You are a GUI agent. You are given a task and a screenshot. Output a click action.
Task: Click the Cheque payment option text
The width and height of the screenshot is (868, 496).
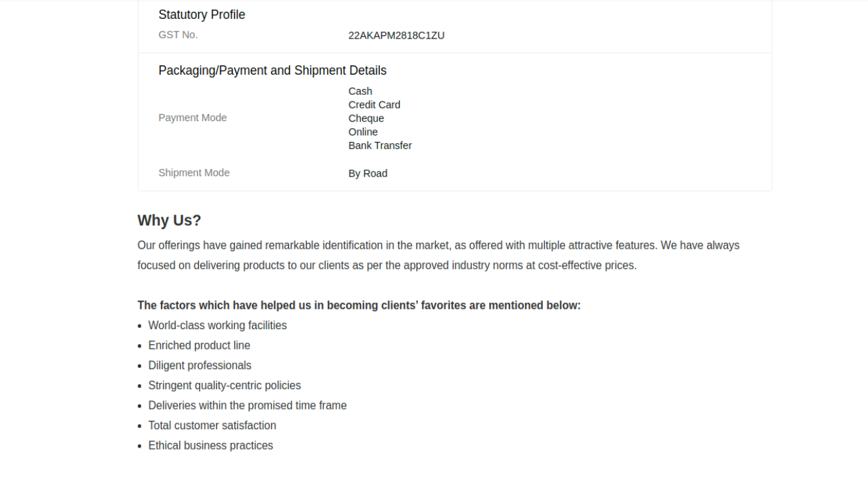click(x=366, y=118)
